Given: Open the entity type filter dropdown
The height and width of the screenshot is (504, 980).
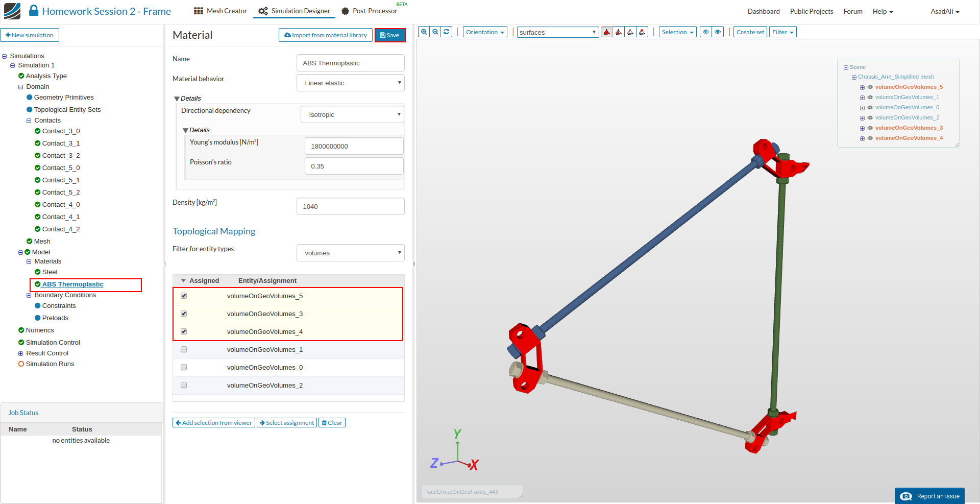Looking at the screenshot, I should [x=351, y=253].
